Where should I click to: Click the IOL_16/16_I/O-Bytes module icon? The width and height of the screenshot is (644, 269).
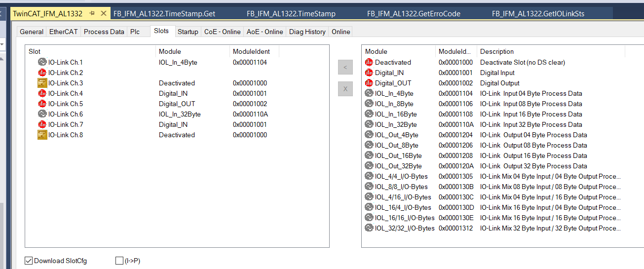click(x=369, y=218)
